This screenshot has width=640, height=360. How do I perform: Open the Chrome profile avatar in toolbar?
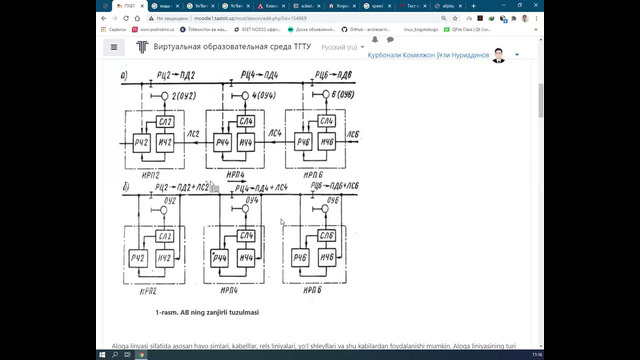pyautogui.click(x=525, y=18)
